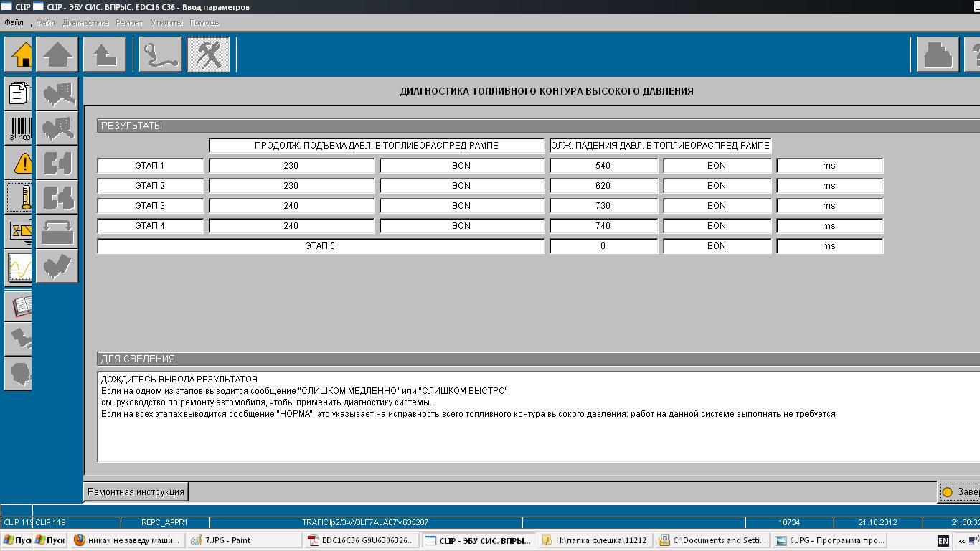The image size is (980, 551).
Task: Open EDC16C36 PDF from the taskbar
Action: point(362,540)
